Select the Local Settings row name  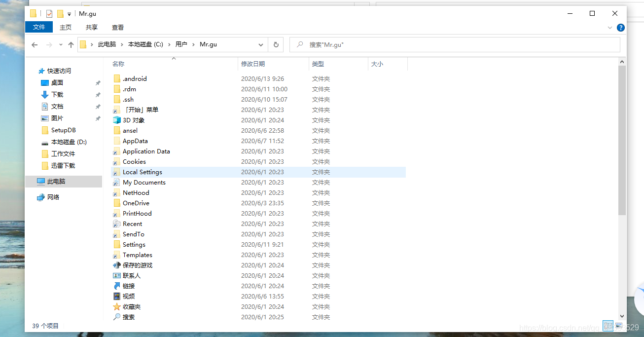pos(143,172)
